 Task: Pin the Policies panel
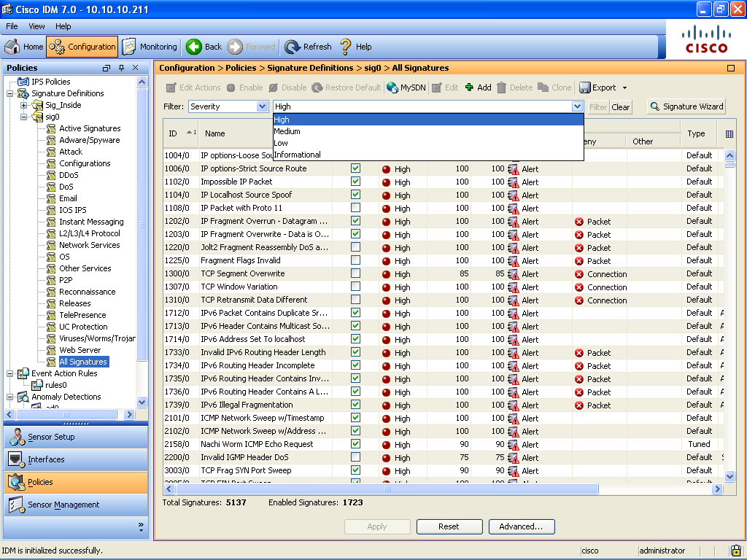coord(122,68)
